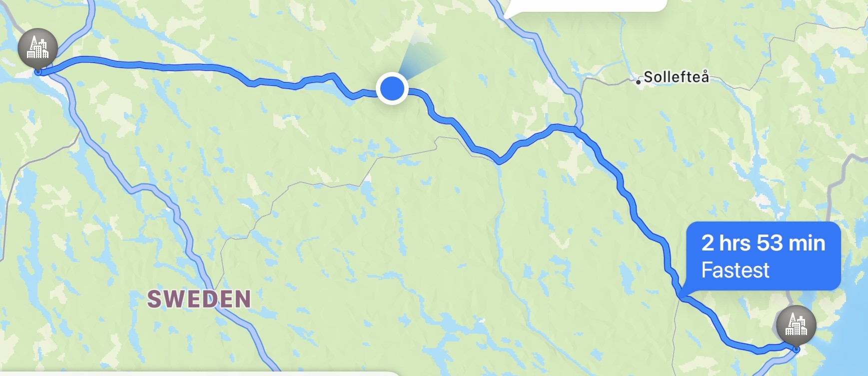Click the Fastest label in the blue callout

pos(735,270)
